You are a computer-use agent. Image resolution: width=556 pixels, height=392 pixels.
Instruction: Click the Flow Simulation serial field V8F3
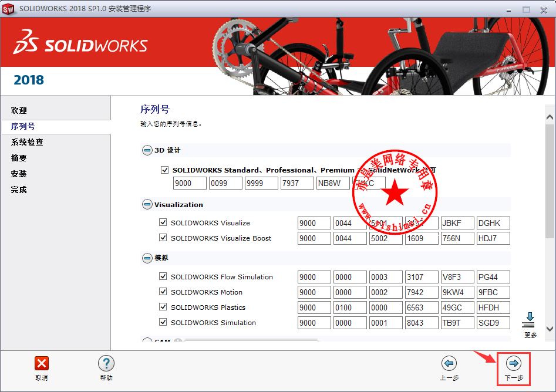point(457,277)
